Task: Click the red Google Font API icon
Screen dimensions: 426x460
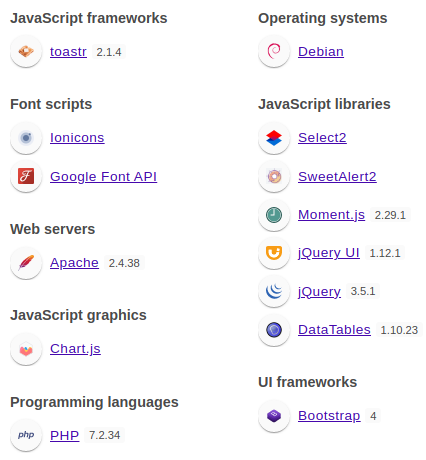Action: [x=26, y=176]
